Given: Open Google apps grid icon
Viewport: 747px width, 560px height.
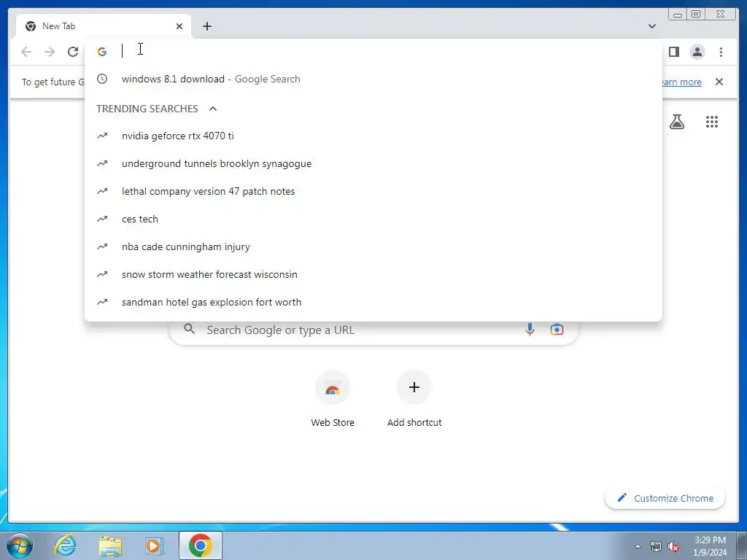Looking at the screenshot, I should click(712, 122).
